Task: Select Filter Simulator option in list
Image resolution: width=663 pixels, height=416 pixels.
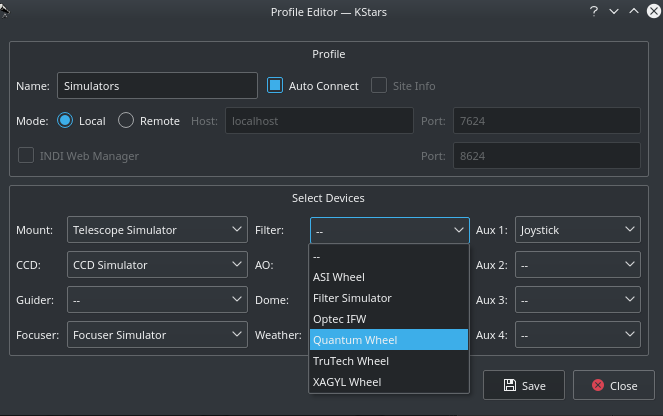Action: (x=389, y=298)
